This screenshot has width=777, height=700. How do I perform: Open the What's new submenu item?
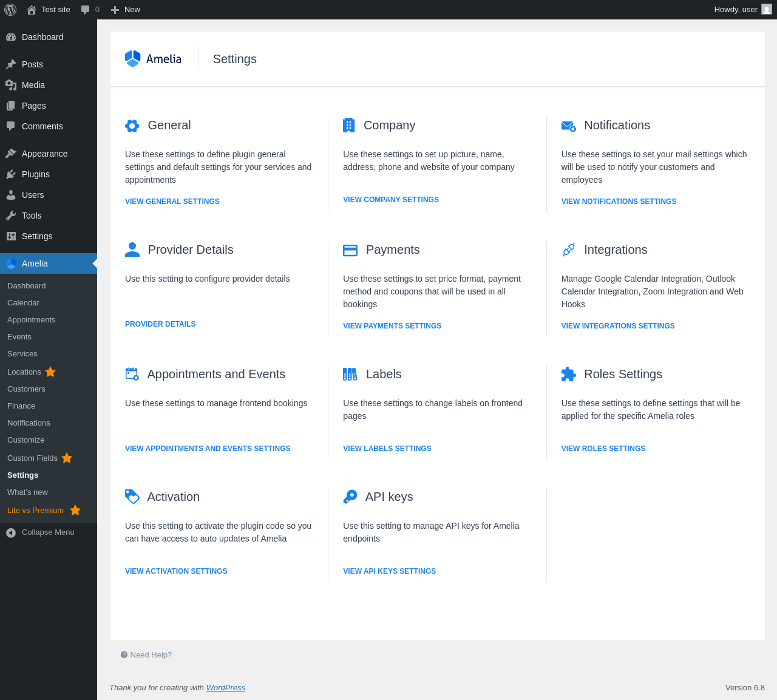(x=49, y=492)
